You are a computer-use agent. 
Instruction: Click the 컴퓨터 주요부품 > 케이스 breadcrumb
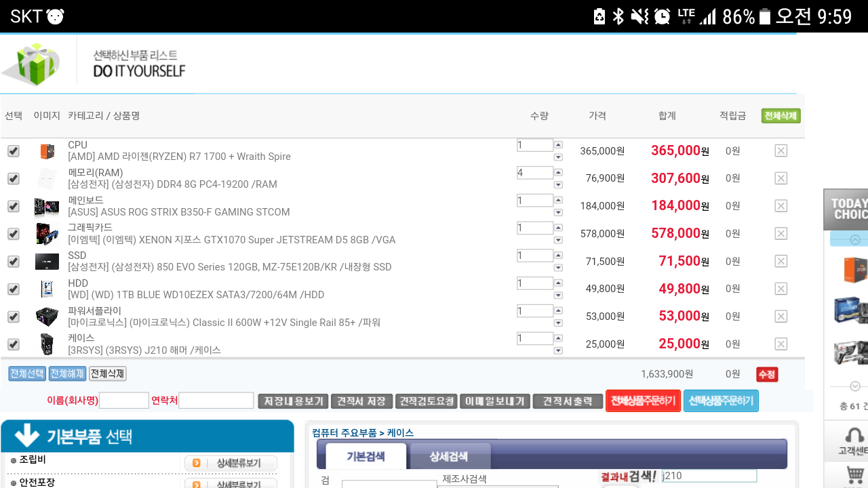pos(363,432)
